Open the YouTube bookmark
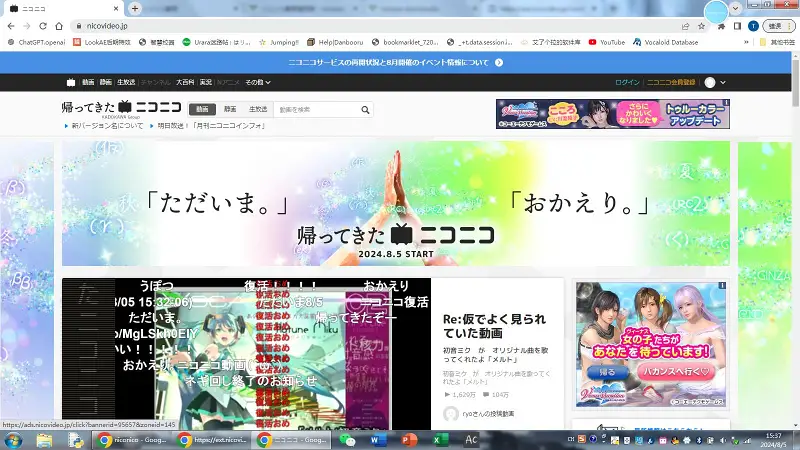This screenshot has width=800, height=450. (x=607, y=42)
